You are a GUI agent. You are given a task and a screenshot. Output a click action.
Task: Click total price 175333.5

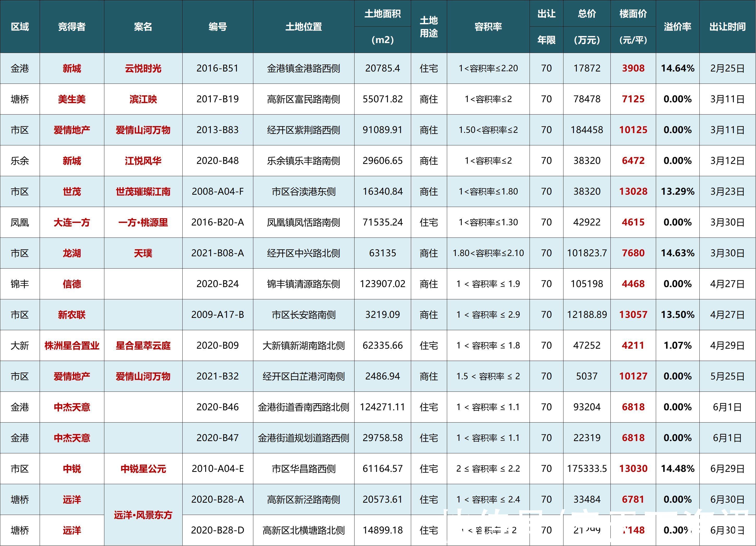(587, 469)
